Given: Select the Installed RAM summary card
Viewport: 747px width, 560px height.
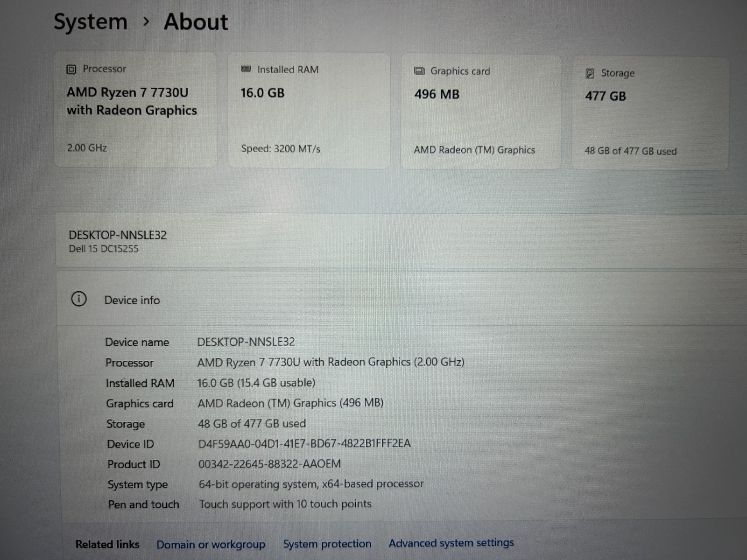Looking at the screenshot, I should (x=309, y=111).
